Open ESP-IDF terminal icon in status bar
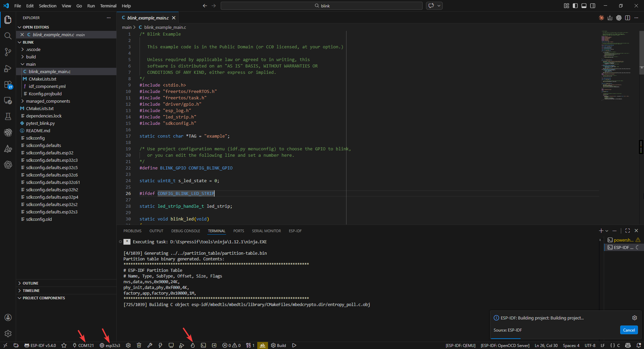 point(203,345)
